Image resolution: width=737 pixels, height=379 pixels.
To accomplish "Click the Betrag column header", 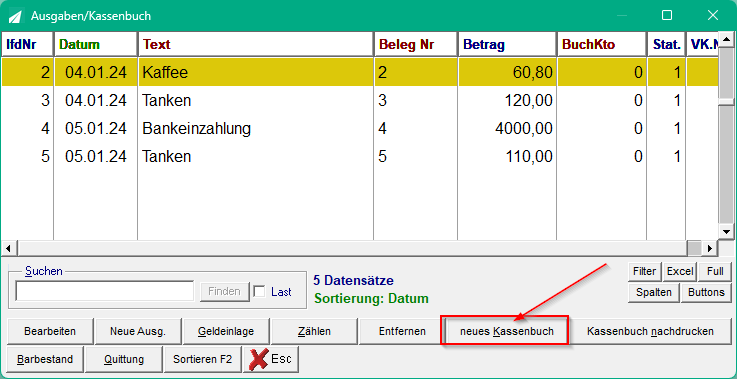I will pyautogui.click(x=507, y=45).
